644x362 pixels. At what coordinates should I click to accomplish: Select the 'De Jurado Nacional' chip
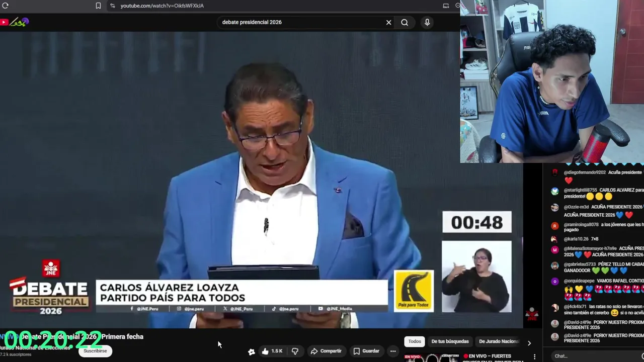click(498, 341)
